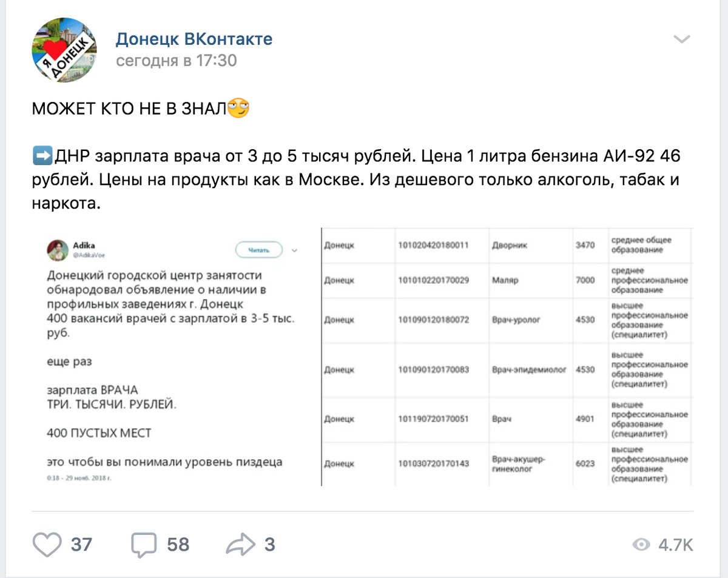Expand the tweet dropdown arrow next to Читать
This screenshot has height=578, width=728.
295,249
